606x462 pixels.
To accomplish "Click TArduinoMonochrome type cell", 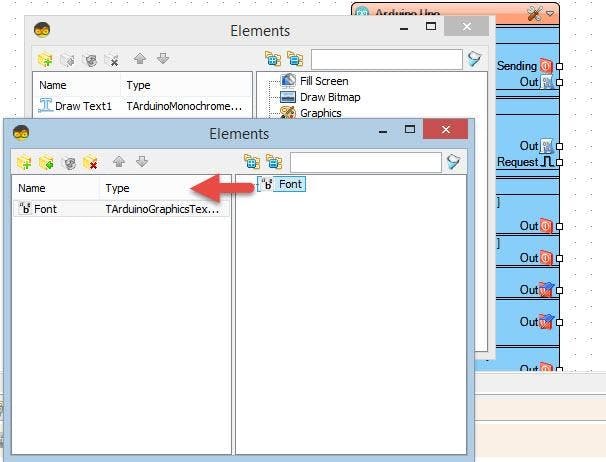I will coord(184,106).
